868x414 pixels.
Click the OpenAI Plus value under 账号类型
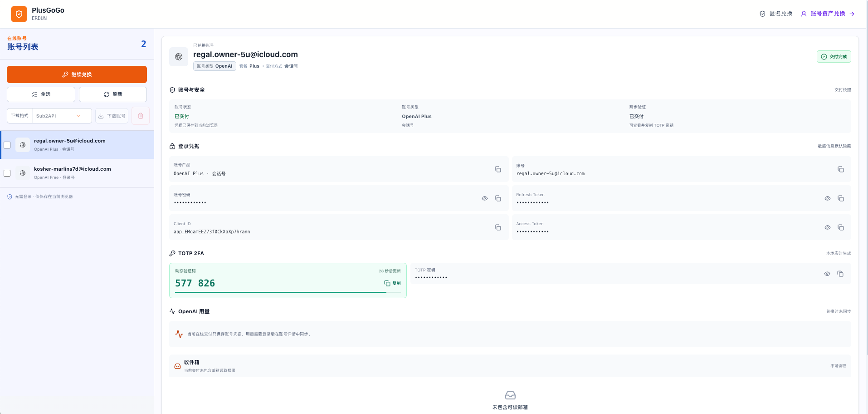(417, 117)
